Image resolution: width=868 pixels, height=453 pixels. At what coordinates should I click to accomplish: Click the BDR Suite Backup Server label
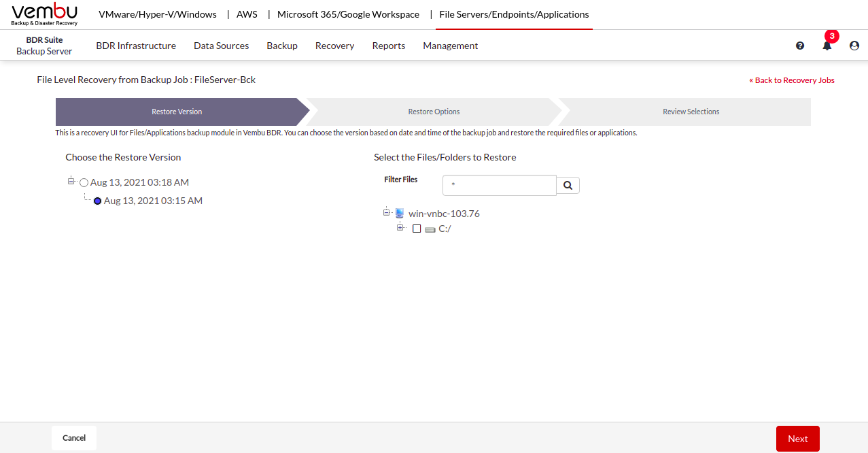44,46
